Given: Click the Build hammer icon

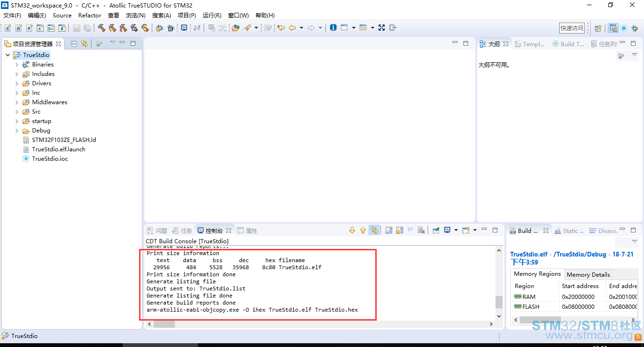Looking at the screenshot, I should (101, 28).
